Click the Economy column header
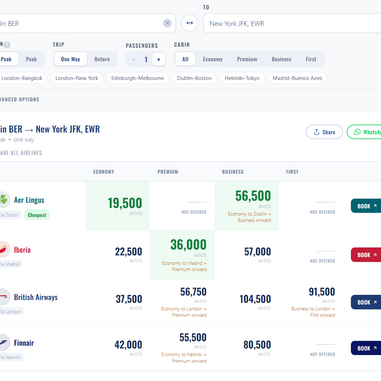The width and height of the screenshot is (381, 381). [x=104, y=172]
